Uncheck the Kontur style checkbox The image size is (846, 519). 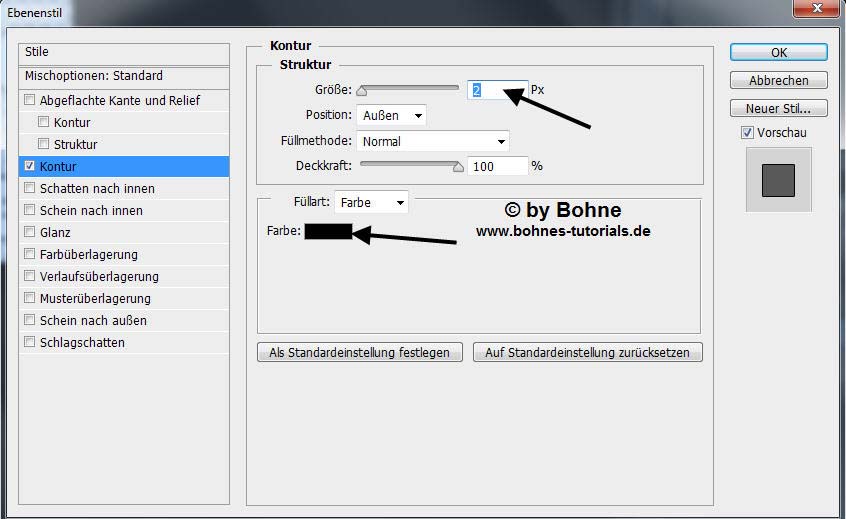30,167
